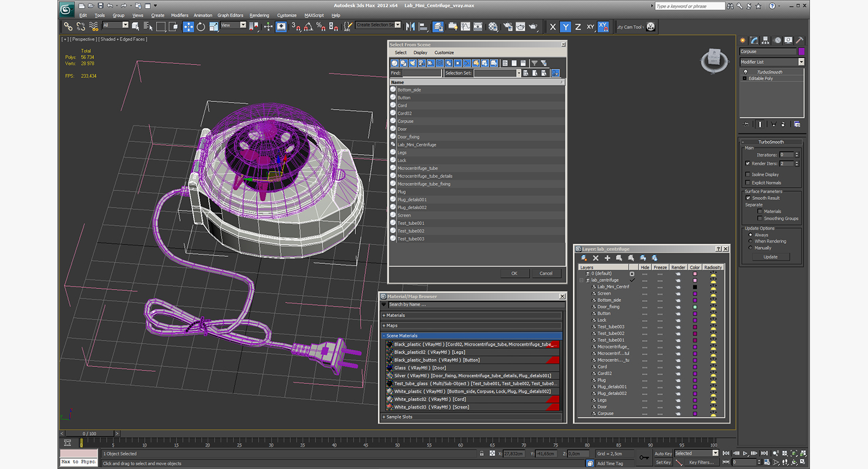This screenshot has height=469, width=868.
Task: Select the When Rendering update option
Action: pos(750,241)
